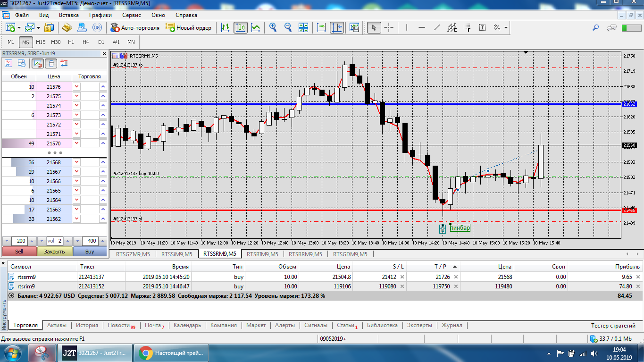
Task: Click the Новый ордер button
Action: pos(189,28)
